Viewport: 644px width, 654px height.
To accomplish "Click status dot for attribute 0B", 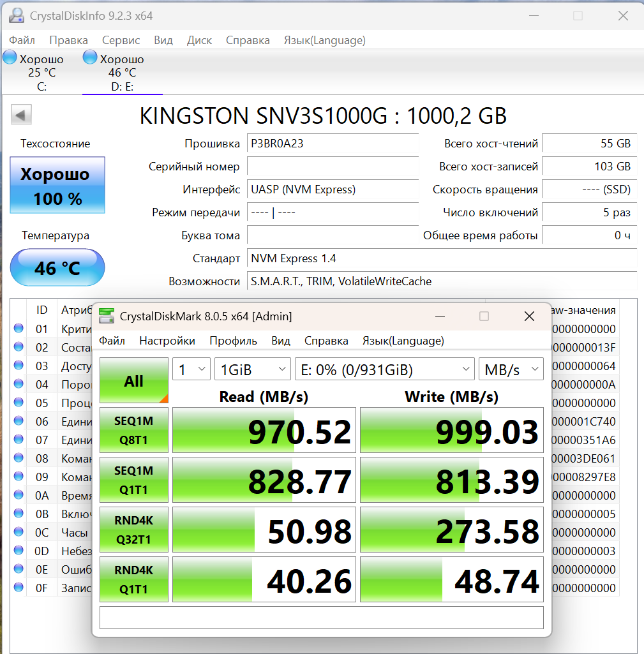I will coord(19,513).
